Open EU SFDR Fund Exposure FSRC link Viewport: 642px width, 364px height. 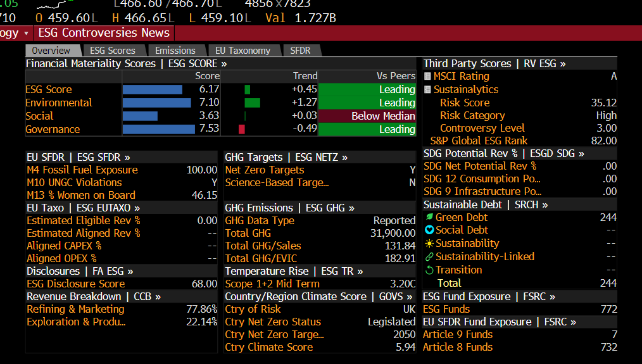500,322
